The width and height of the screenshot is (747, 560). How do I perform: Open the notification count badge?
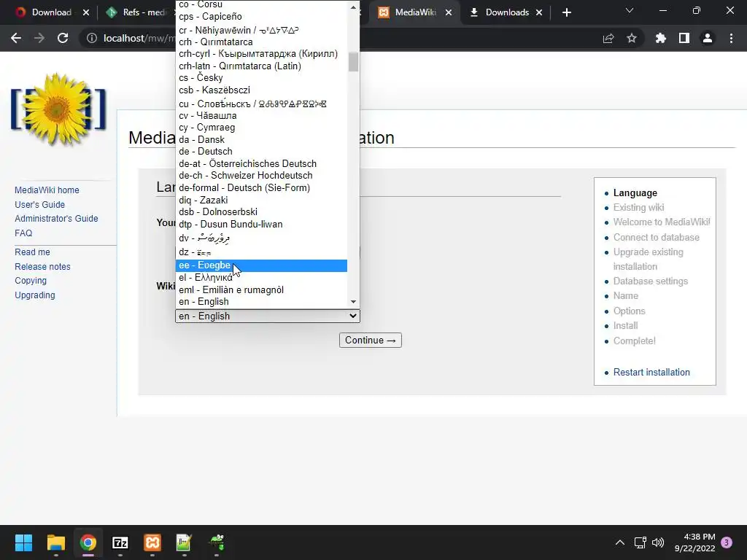click(x=727, y=542)
